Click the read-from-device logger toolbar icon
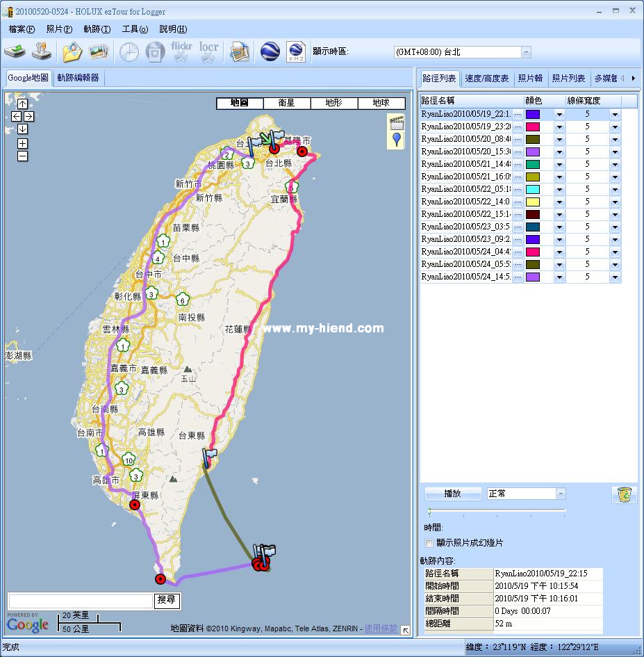This screenshot has height=657, width=644. [15, 51]
